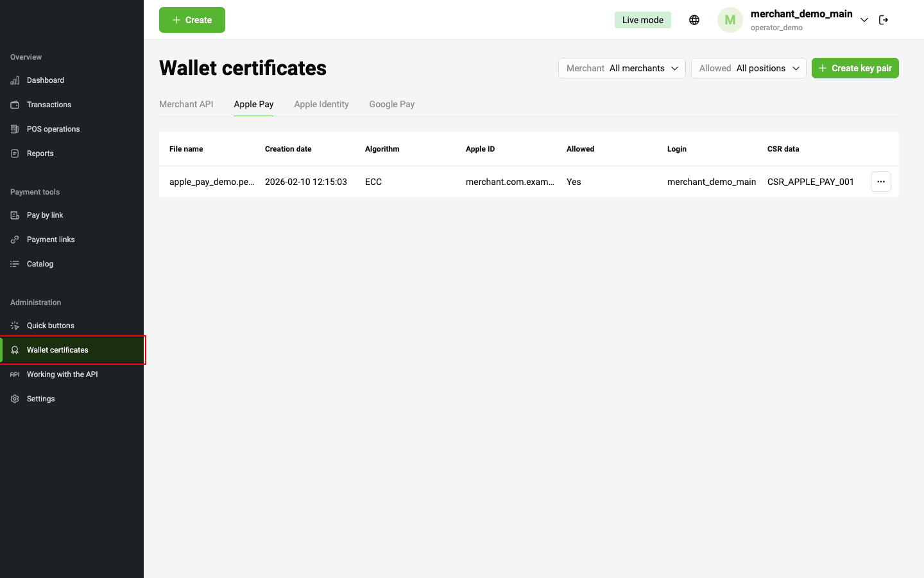This screenshot has width=924, height=578.
Task: Open Quick buttons administration page
Action: [x=50, y=326]
